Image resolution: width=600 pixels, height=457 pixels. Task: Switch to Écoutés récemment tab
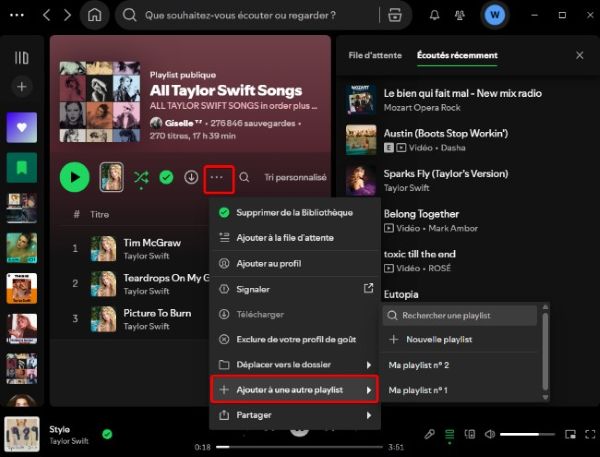[x=457, y=55]
